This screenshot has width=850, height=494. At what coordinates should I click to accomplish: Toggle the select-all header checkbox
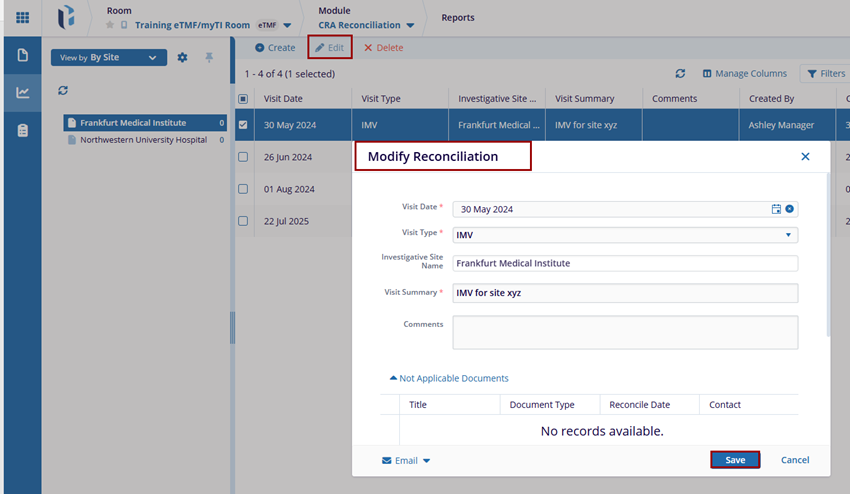[x=243, y=99]
